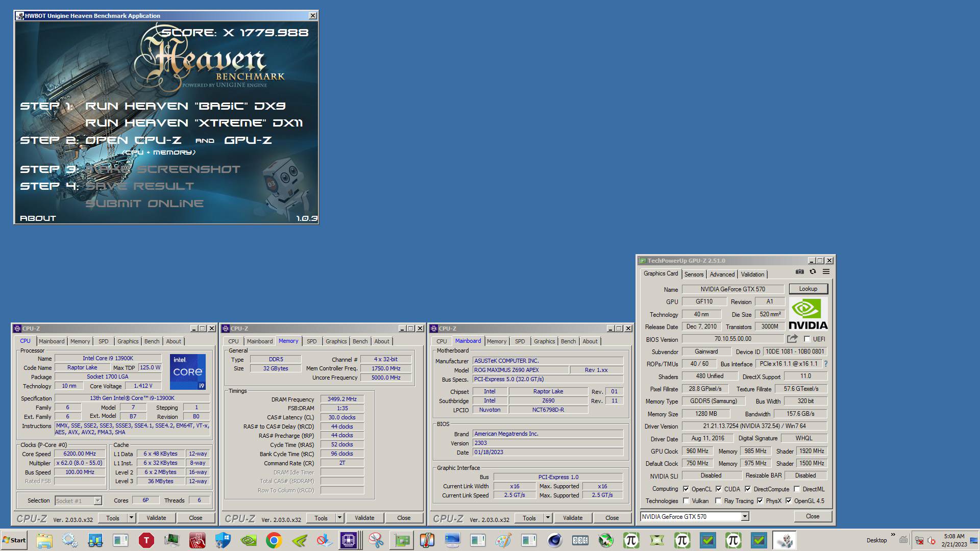980x551 pixels.
Task: Switch to the Advanced tab in GPU-Z
Action: (722, 274)
